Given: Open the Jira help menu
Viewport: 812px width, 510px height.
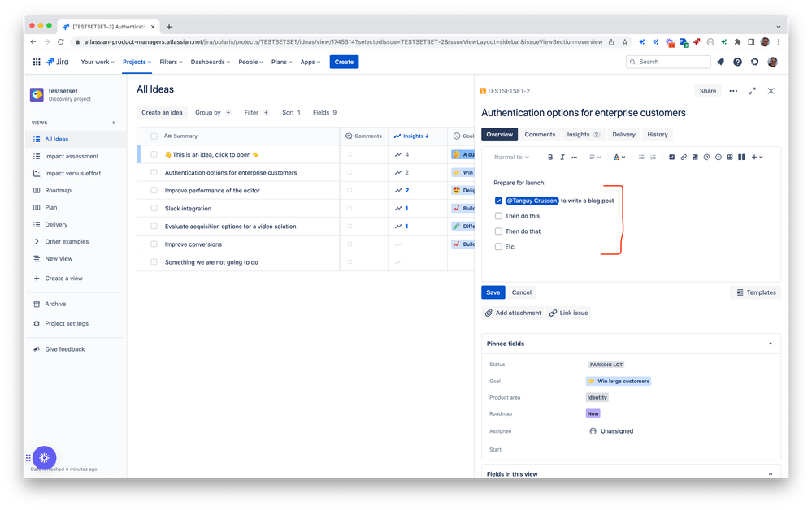Looking at the screenshot, I should click(737, 62).
